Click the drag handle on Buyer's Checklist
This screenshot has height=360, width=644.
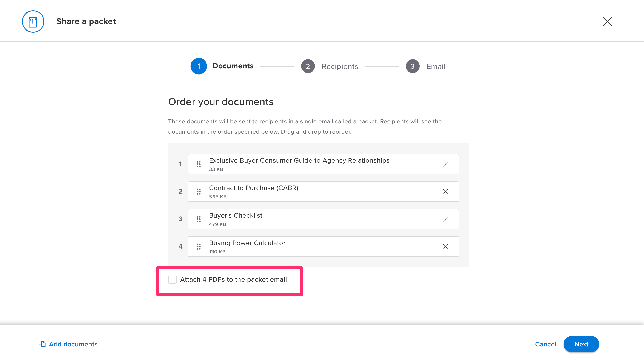coord(199,219)
